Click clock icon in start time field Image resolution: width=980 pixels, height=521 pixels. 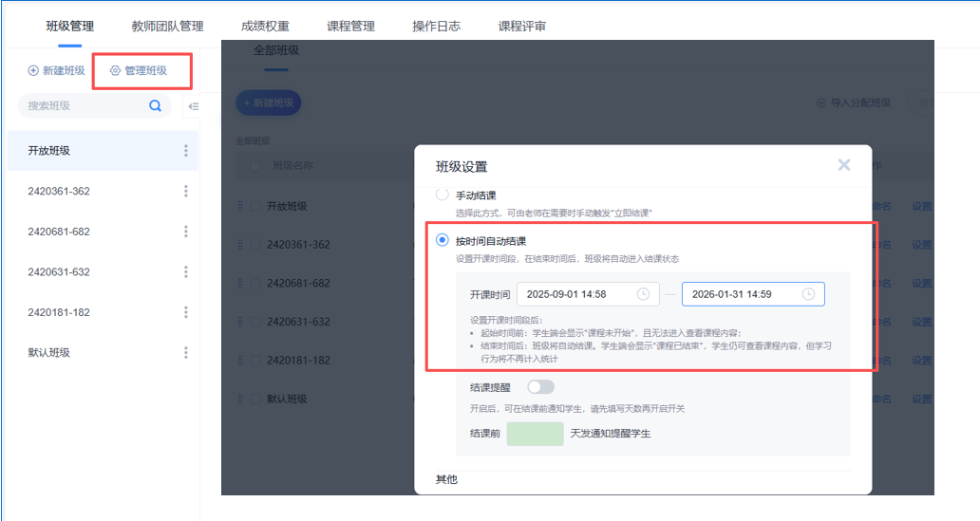643,294
